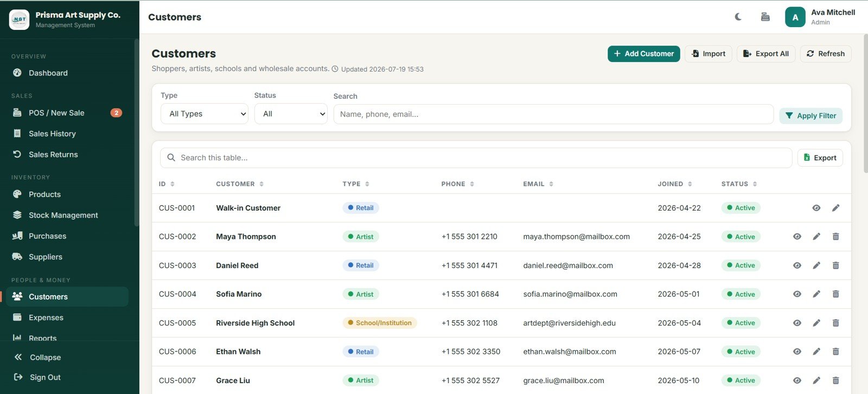Toggle dark mode moon icon
Image resolution: width=868 pixels, height=394 pixels.
tap(738, 17)
